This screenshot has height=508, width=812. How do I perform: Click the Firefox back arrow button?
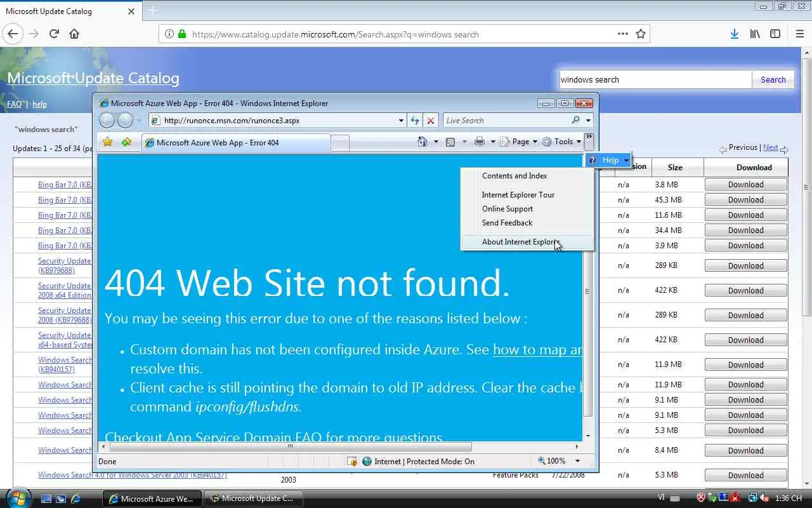click(13, 34)
